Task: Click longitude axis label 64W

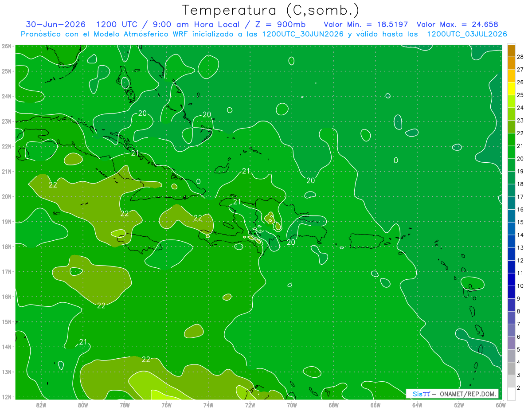Action: click(417, 405)
